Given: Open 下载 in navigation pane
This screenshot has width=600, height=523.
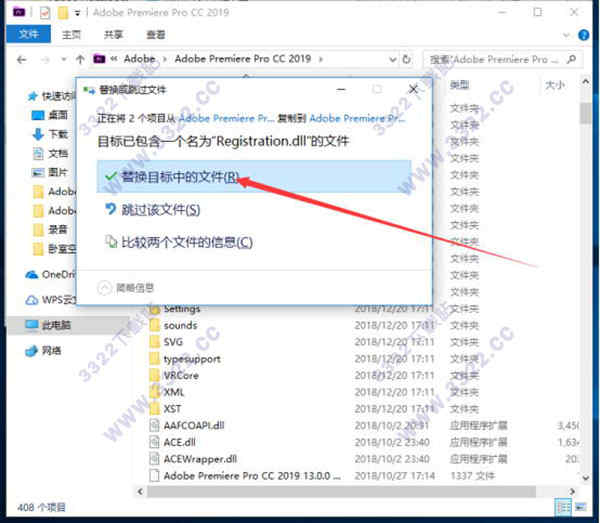Looking at the screenshot, I should (x=50, y=134).
